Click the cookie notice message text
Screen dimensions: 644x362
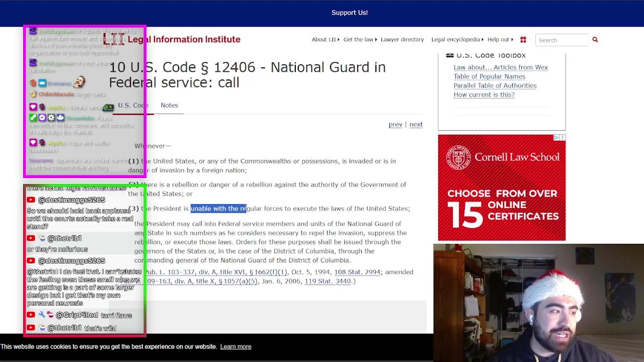click(109, 346)
